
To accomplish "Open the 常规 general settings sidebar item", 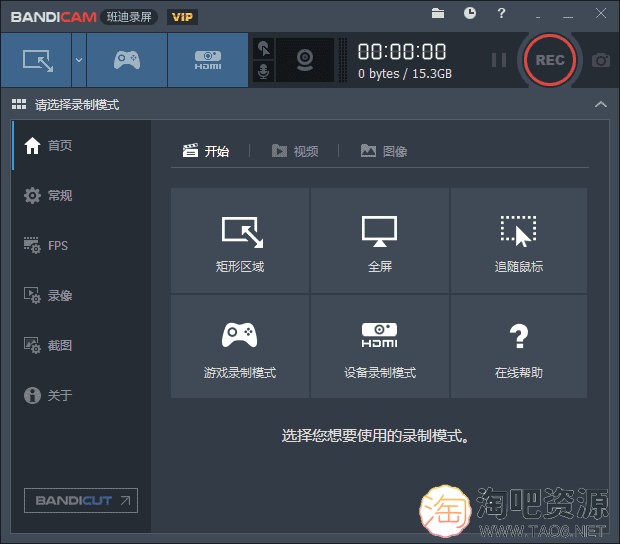I will coord(81,195).
